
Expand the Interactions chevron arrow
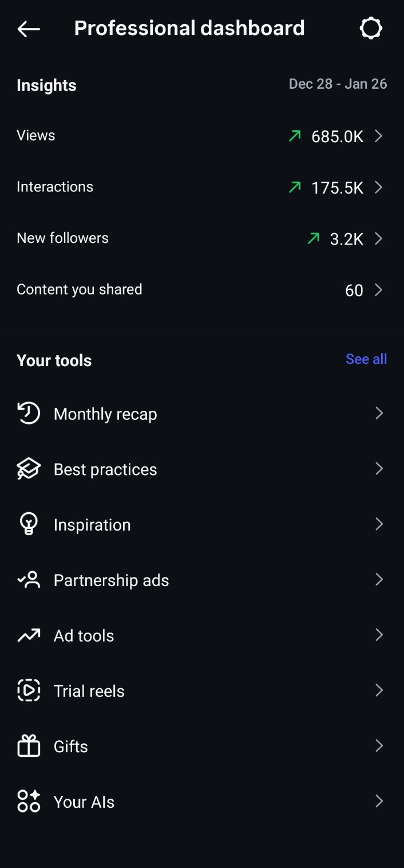(x=378, y=187)
